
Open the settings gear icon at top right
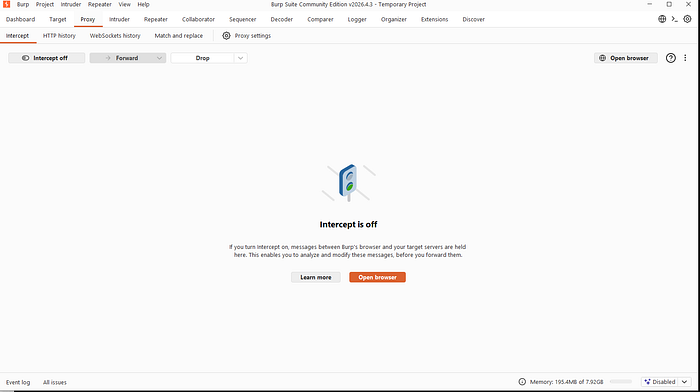(688, 19)
